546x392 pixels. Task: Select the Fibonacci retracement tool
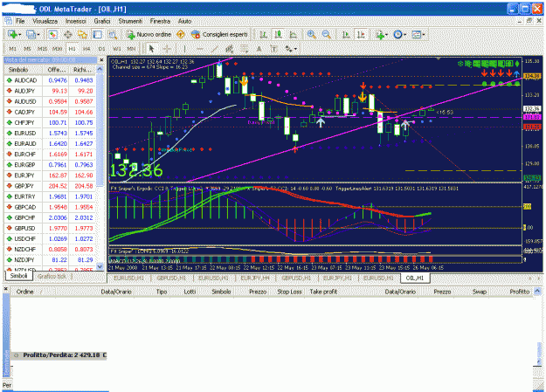pyautogui.click(x=244, y=49)
